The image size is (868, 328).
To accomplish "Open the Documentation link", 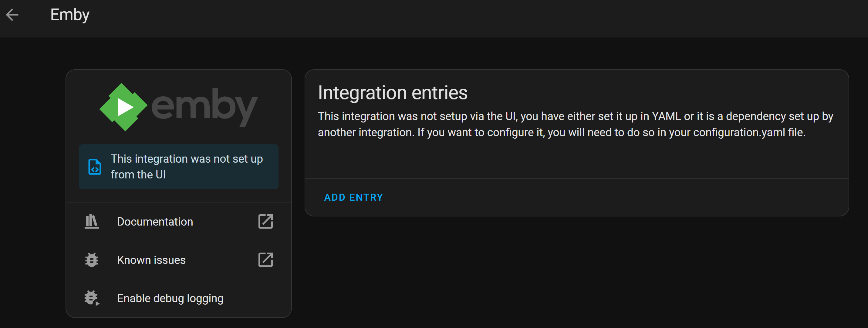I will (155, 222).
